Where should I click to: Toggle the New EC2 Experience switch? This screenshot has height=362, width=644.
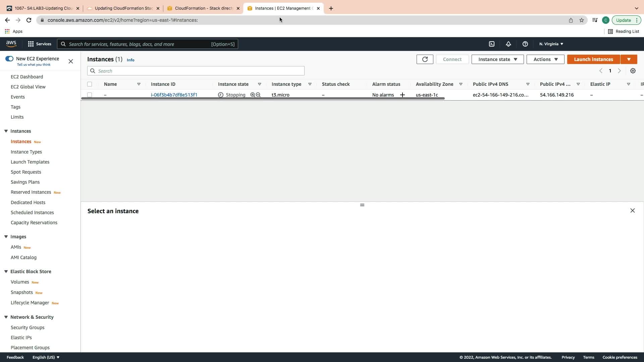coord(9,59)
